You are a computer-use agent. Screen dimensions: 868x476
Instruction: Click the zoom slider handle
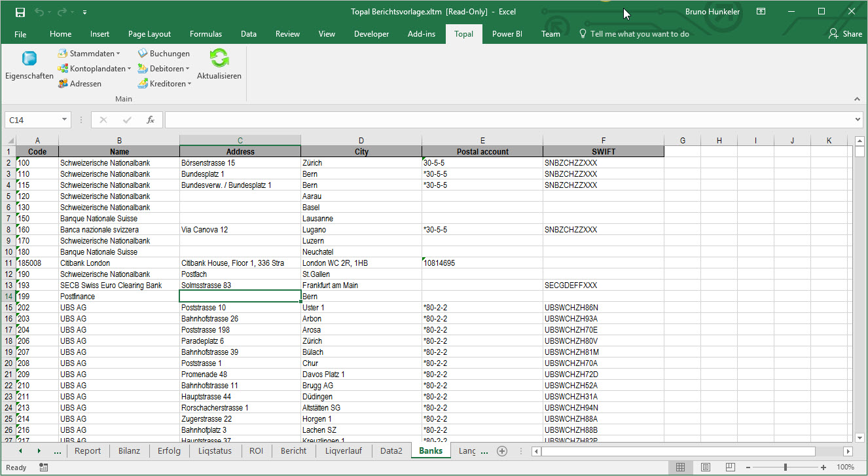pos(786,467)
